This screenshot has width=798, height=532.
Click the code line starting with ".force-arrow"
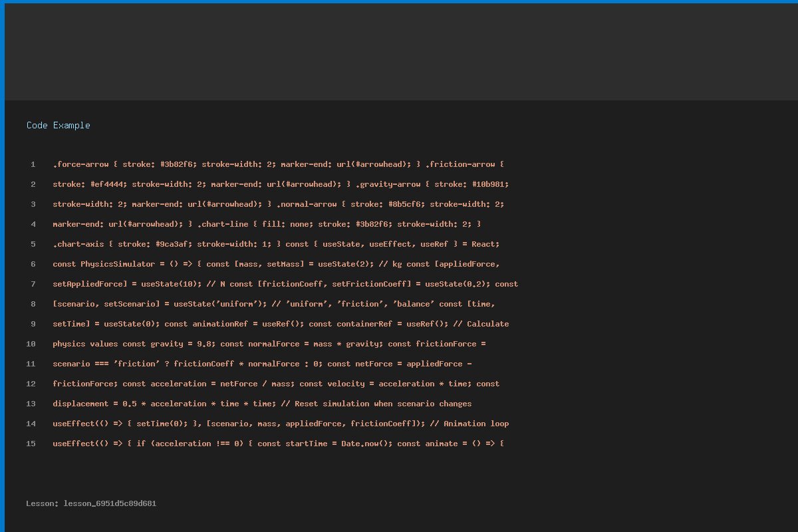click(279, 164)
